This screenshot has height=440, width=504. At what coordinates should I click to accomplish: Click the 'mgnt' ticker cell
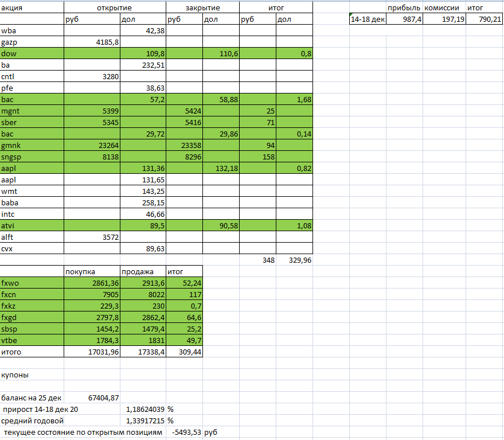point(32,111)
